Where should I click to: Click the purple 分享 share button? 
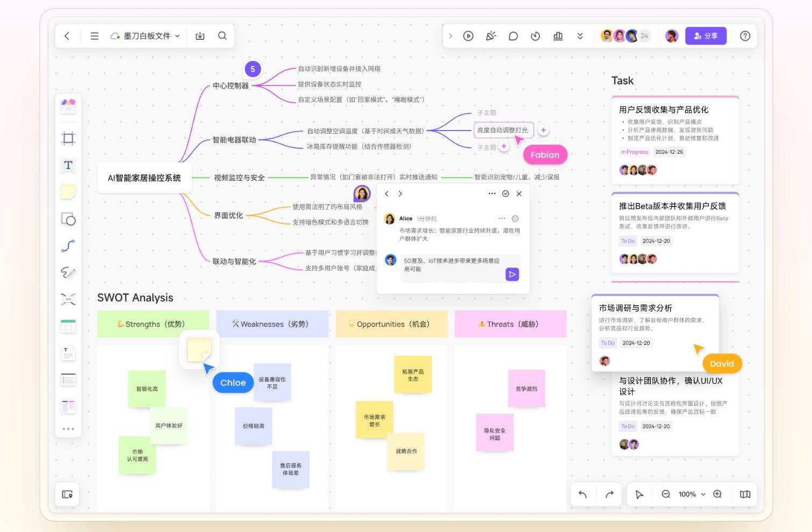point(706,36)
